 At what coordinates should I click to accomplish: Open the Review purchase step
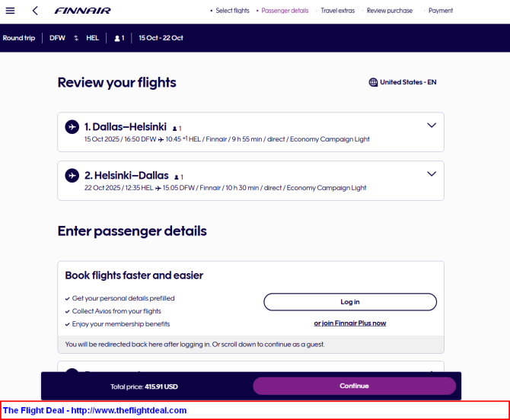390,11
